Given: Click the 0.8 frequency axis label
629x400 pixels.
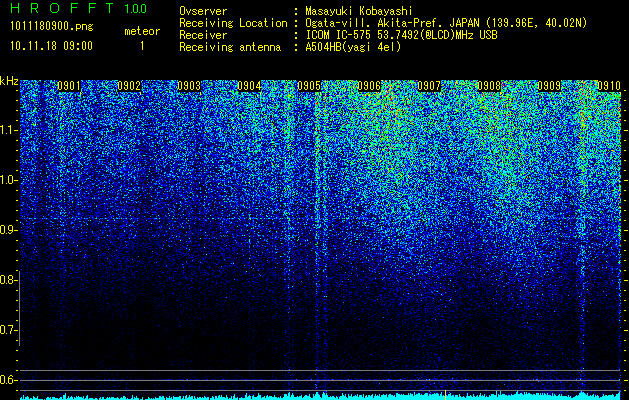Looking at the screenshot, I should pyautogui.click(x=8, y=280).
